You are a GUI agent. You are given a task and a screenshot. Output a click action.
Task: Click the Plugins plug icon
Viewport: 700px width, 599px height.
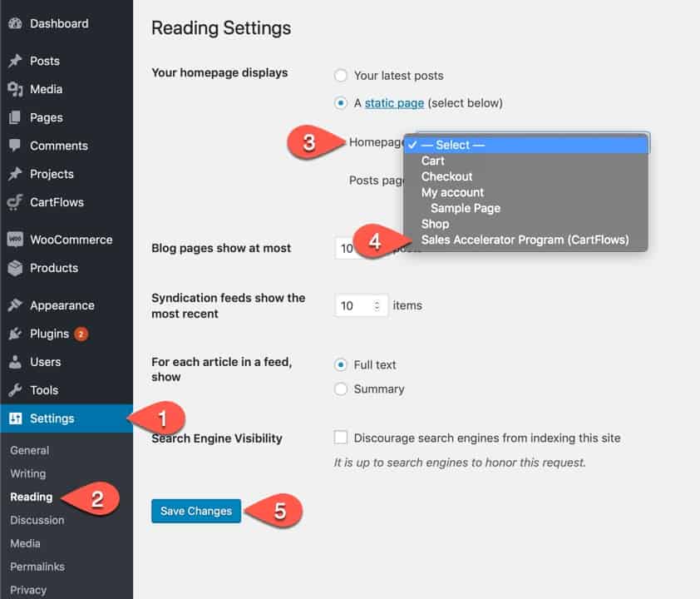point(15,334)
